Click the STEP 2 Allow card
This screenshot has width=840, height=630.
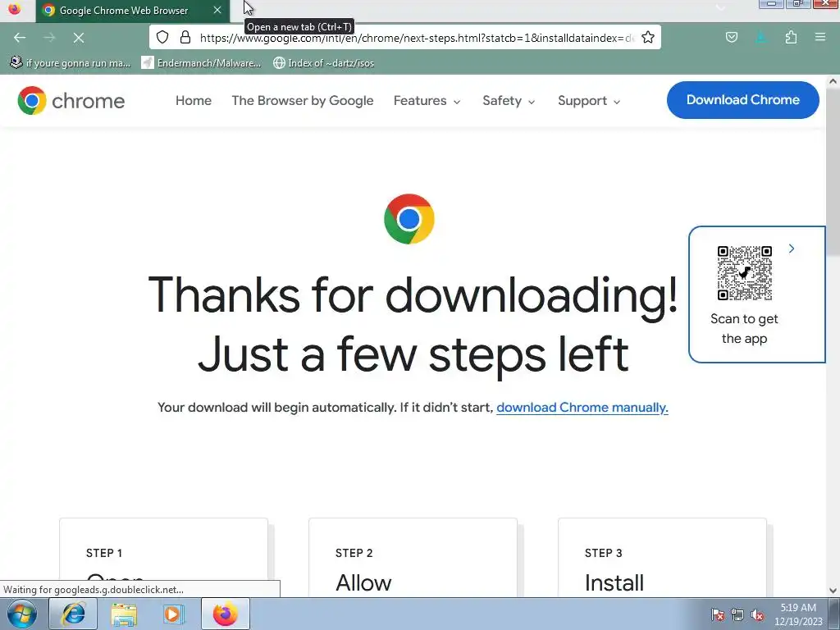pyautogui.click(x=413, y=557)
